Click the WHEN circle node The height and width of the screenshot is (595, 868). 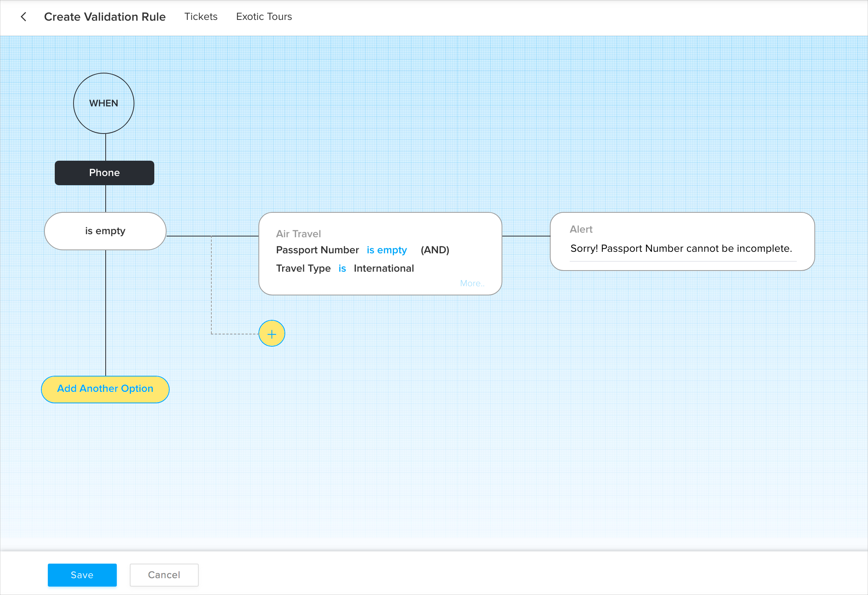pyautogui.click(x=104, y=103)
